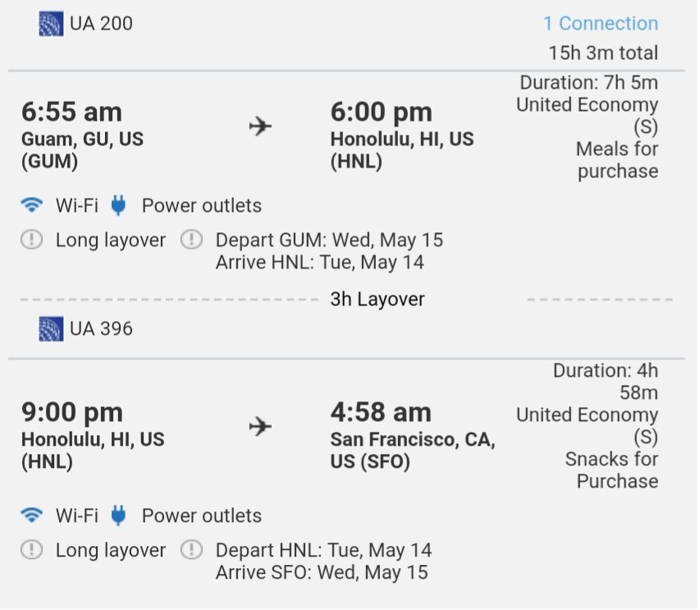This screenshot has width=700, height=610.
Task: Click the Wi-Fi icon for the Guam flight
Action: (32, 205)
